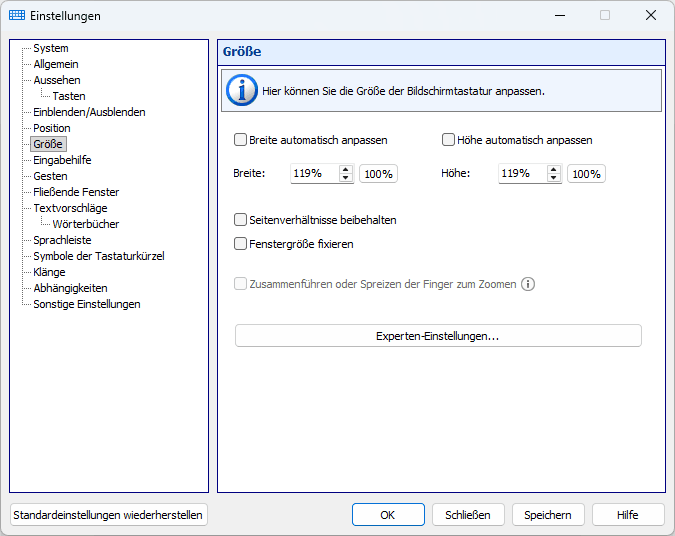
Task: Select Sonstige Einstellungen
Action: [87, 304]
